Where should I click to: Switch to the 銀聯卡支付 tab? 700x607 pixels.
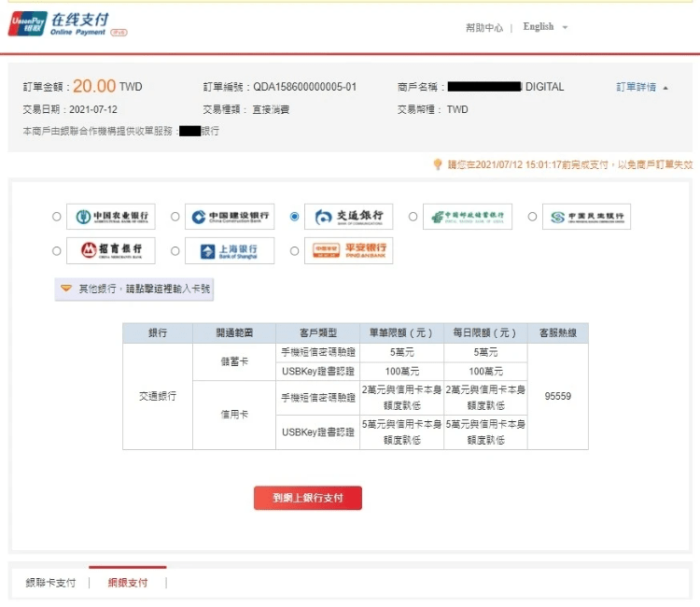click(50, 583)
